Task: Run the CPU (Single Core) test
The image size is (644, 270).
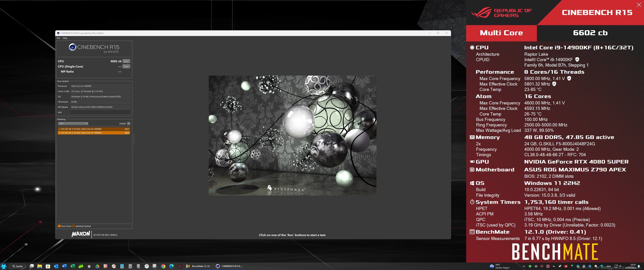Action: [x=126, y=66]
